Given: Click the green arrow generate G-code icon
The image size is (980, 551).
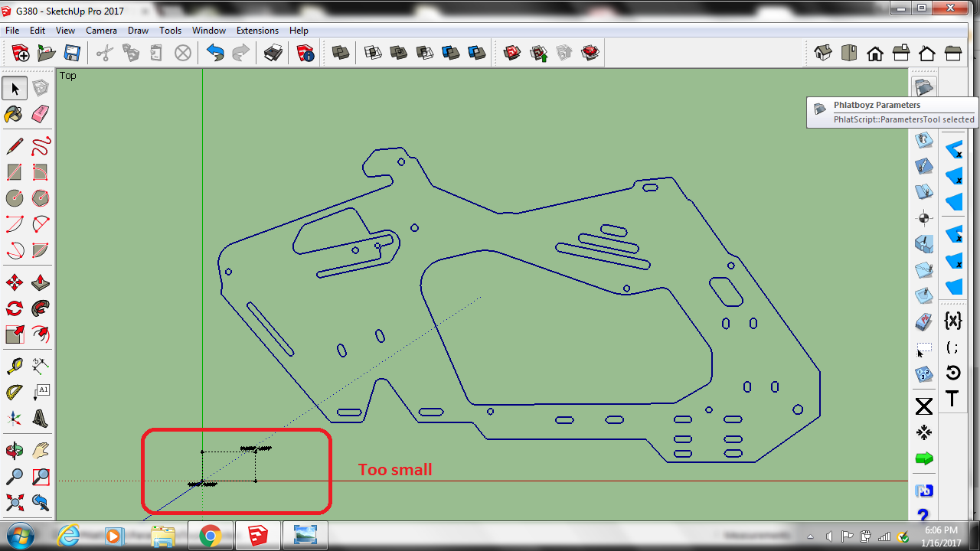Looking at the screenshot, I should [924, 458].
